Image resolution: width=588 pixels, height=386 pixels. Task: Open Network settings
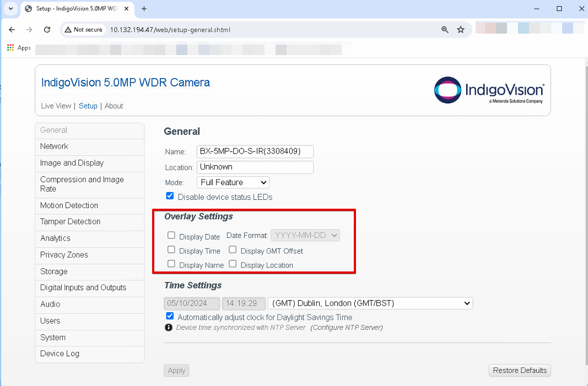point(90,146)
